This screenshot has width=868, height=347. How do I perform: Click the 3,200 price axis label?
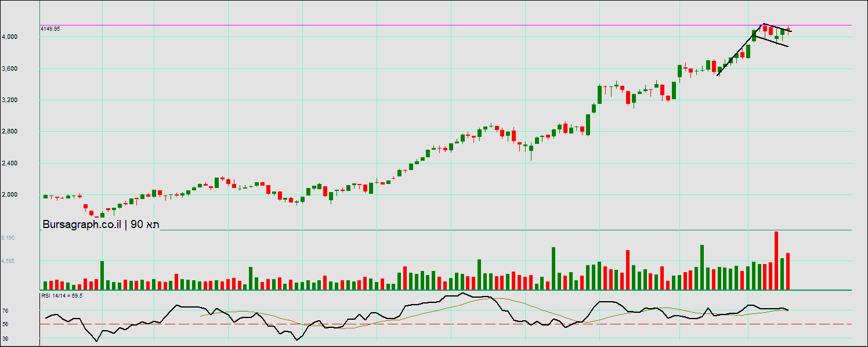[11, 100]
